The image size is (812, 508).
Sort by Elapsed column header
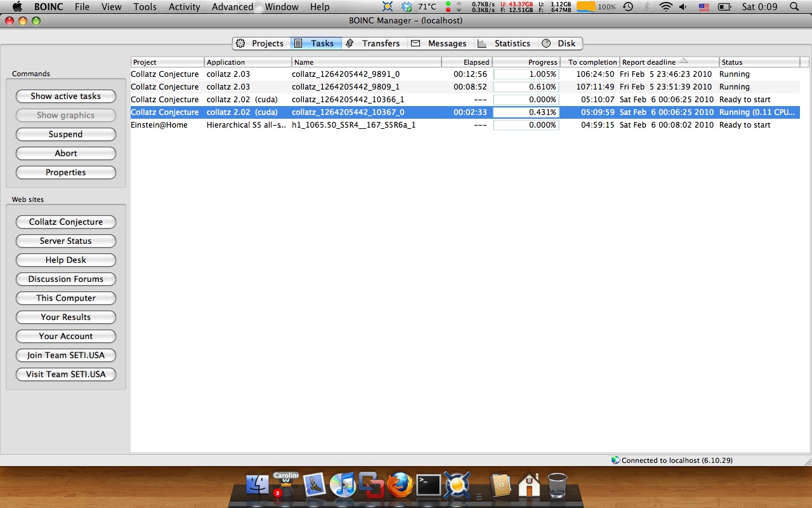(467, 62)
